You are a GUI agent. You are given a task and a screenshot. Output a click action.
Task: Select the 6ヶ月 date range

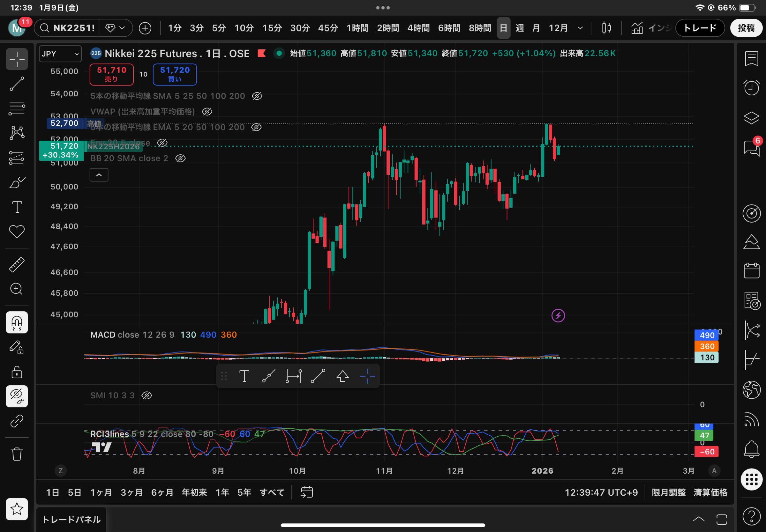pyautogui.click(x=162, y=492)
